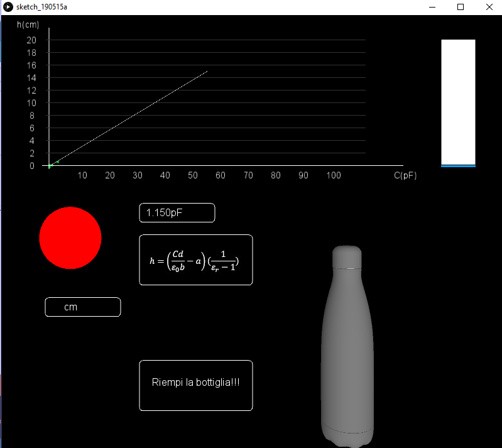The image size is (502, 448).
Task: Minimize the sketch window
Action: click(x=432, y=7)
